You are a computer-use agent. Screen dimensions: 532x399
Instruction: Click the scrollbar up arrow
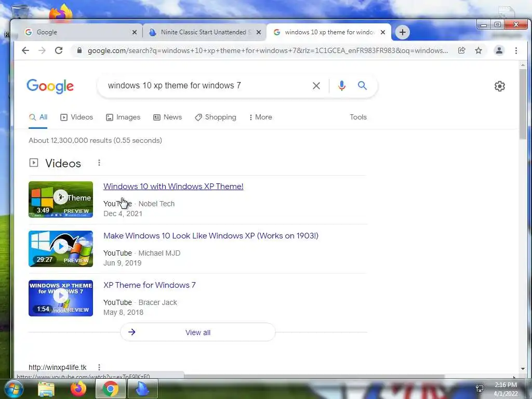pyautogui.click(x=523, y=64)
